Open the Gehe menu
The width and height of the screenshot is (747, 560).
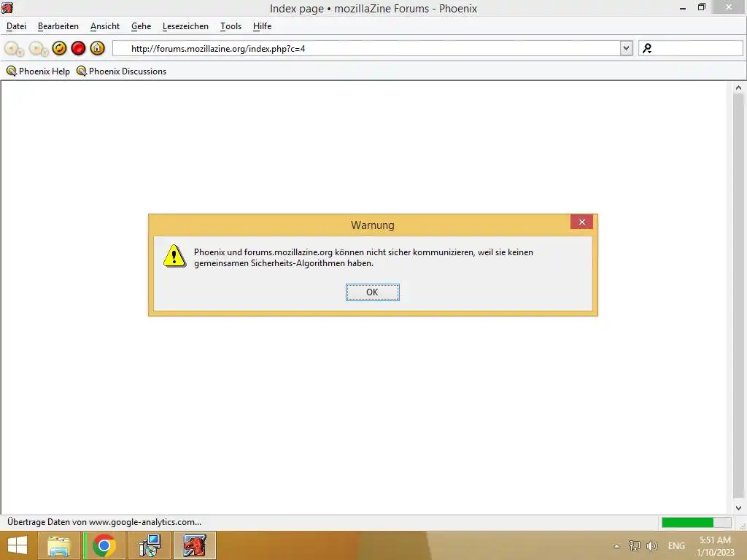pos(141,26)
